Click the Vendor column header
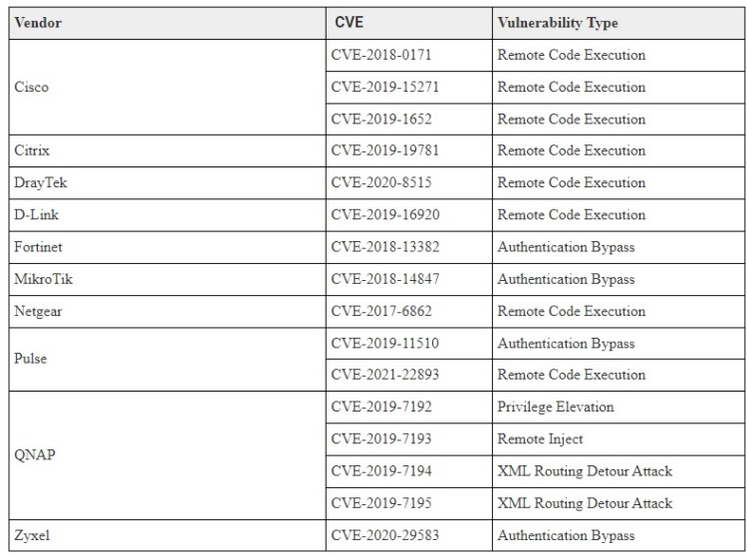 pyautogui.click(x=39, y=23)
